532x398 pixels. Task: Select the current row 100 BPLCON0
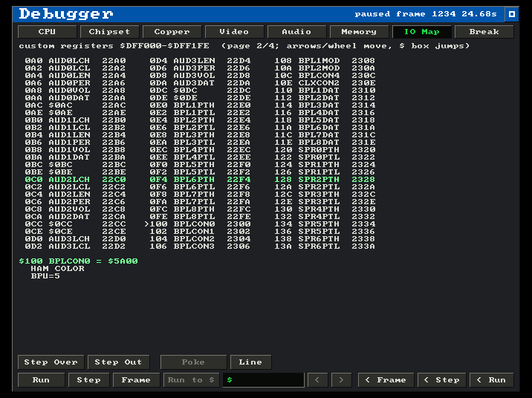pyautogui.click(x=198, y=224)
